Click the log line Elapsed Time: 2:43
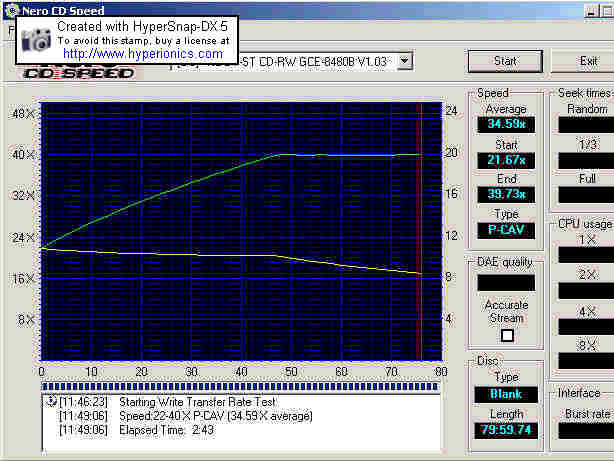614x461 pixels. 166,430
